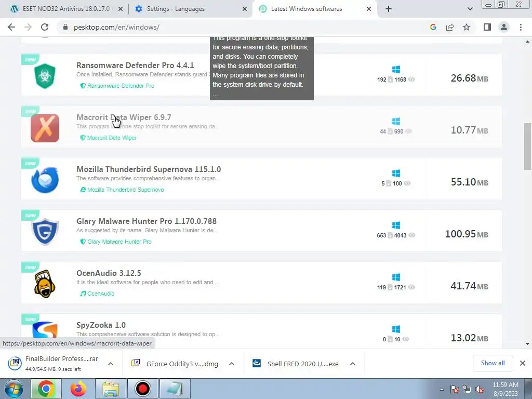Bookmark this page with the star
Viewport: 532px width, 399px height.
pos(467,27)
